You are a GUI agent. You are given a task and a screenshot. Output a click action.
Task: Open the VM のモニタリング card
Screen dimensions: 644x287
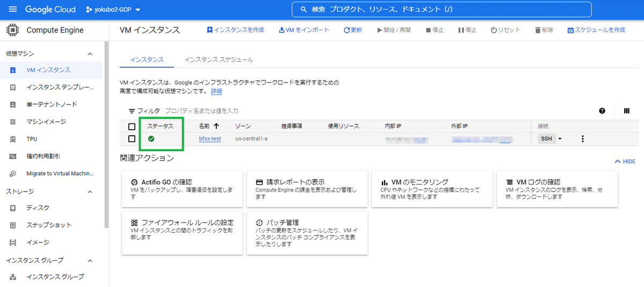click(x=432, y=189)
